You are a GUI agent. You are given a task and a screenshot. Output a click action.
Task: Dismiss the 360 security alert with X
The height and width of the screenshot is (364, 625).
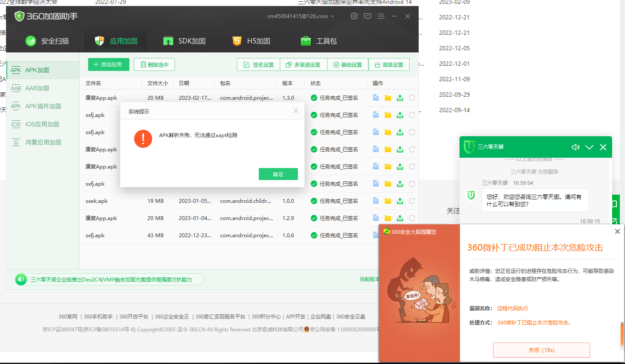click(x=617, y=231)
